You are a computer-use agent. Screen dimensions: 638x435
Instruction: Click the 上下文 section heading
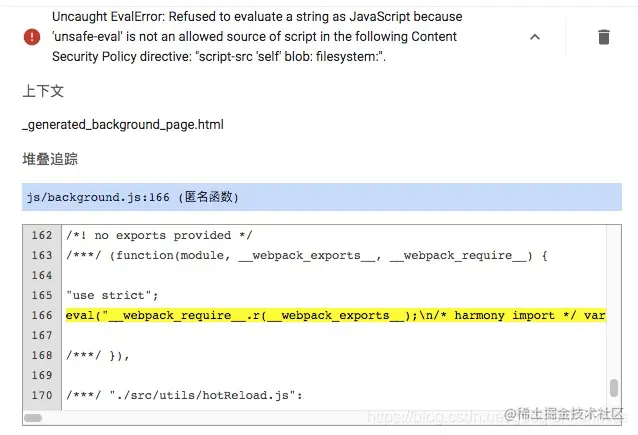coord(43,91)
